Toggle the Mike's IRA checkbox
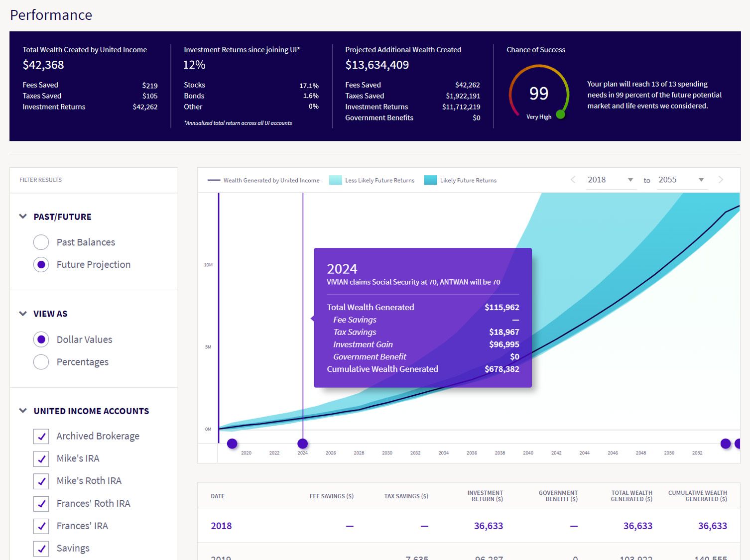 click(x=41, y=459)
